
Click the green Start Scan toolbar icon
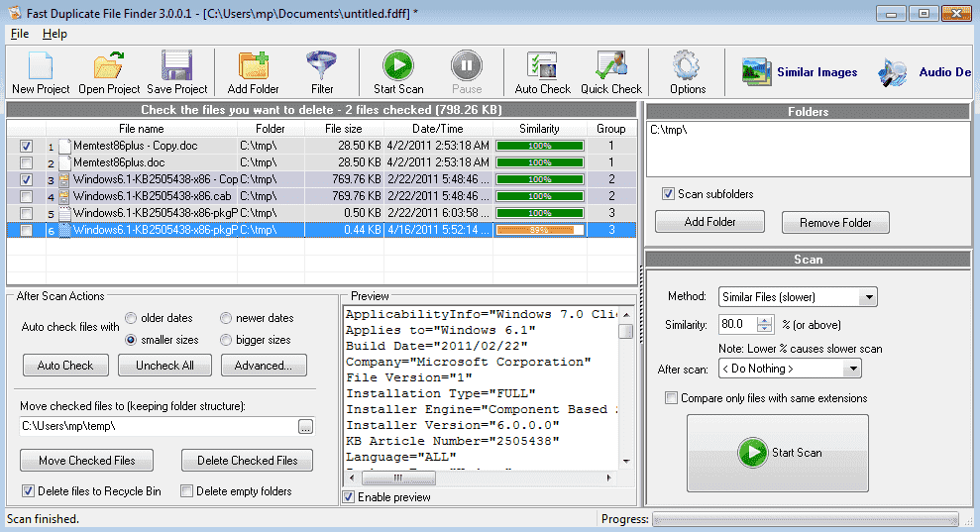tap(398, 65)
